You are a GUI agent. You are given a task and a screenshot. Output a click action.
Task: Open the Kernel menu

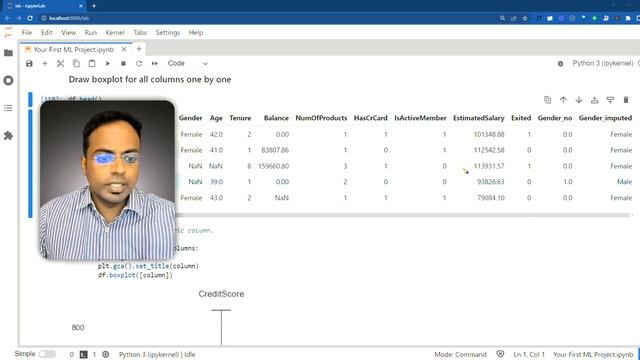[x=115, y=33]
